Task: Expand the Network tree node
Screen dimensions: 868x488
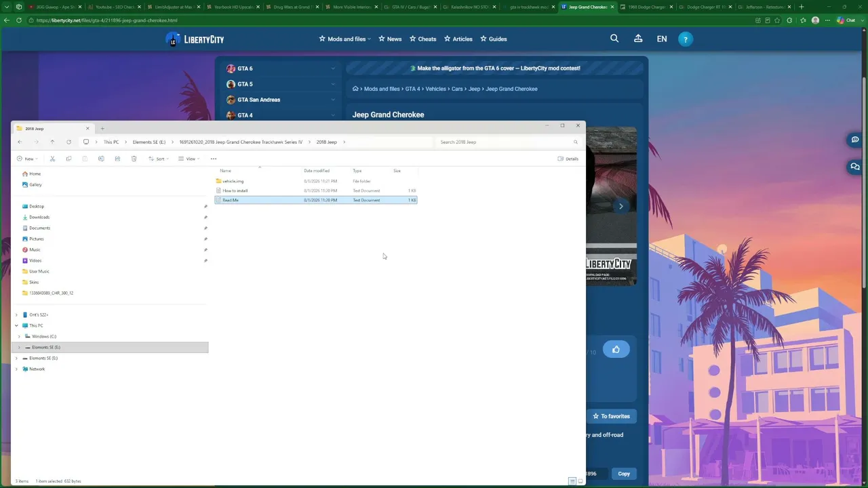Action: click(x=16, y=369)
